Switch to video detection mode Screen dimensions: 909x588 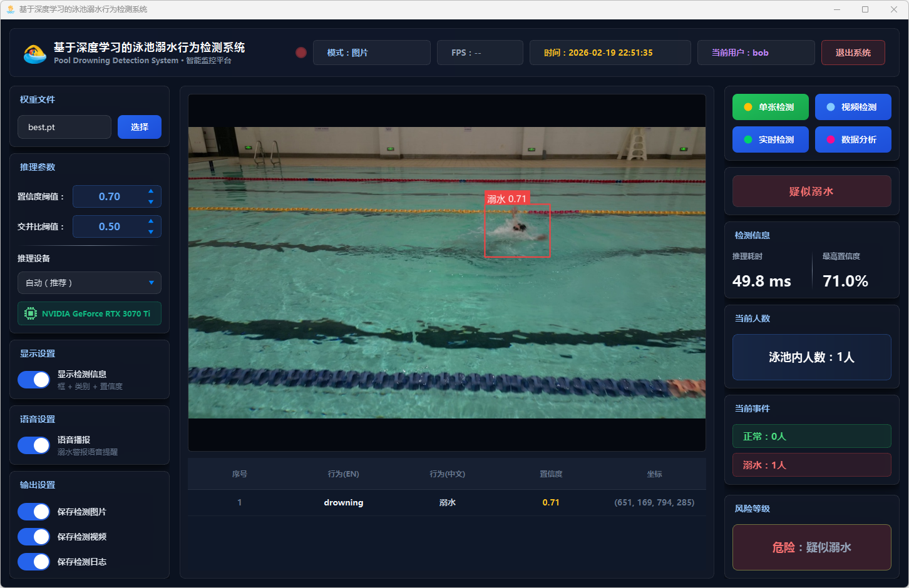coord(853,107)
